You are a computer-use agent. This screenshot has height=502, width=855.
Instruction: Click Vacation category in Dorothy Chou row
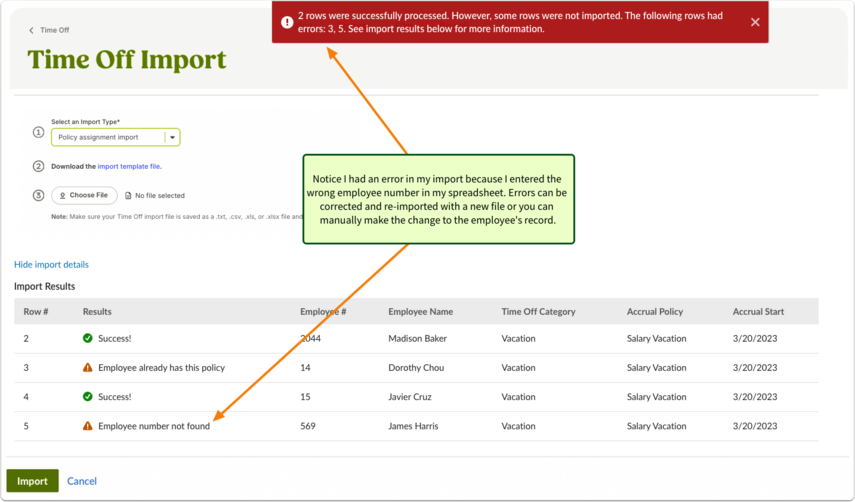[x=518, y=367]
